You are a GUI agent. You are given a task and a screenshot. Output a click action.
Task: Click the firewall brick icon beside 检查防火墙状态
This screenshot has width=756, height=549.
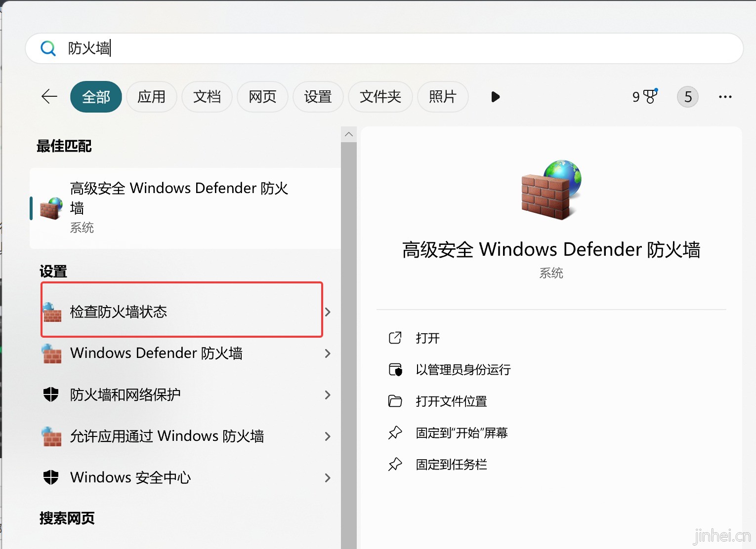tap(52, 312)
